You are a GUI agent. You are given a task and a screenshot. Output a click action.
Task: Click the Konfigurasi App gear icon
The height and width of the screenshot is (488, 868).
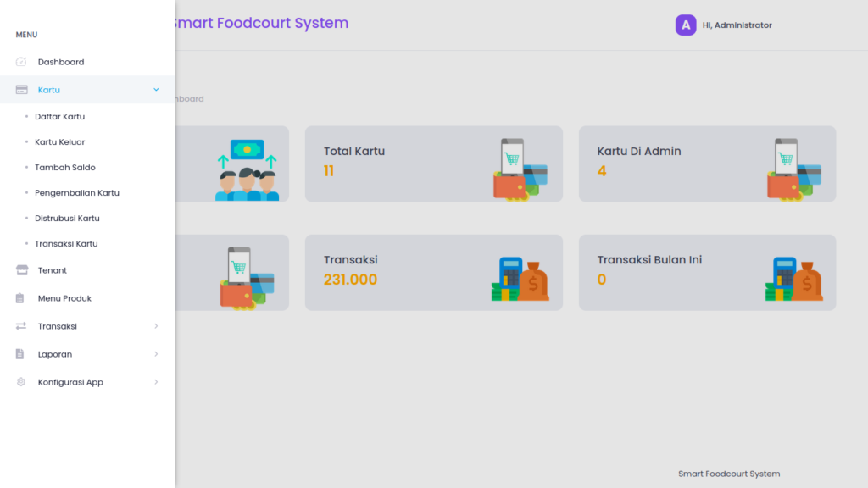(21, 382)
